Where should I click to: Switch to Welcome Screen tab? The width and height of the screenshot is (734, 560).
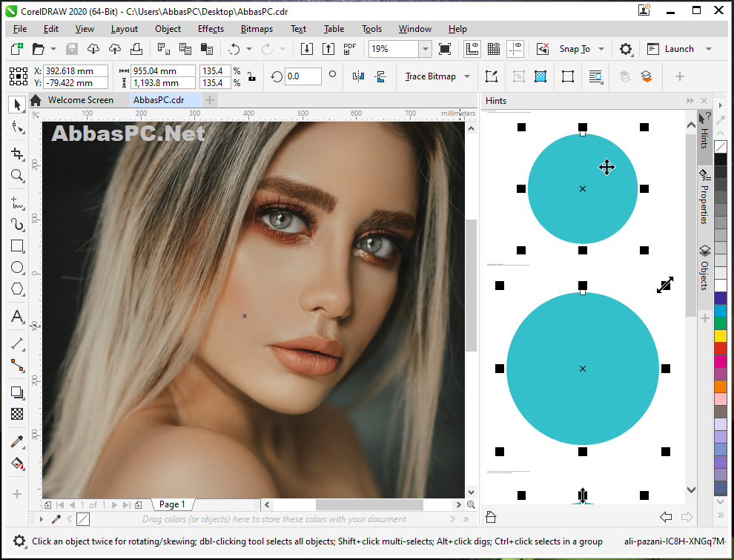pyautogui.click(x=79, y=99)
